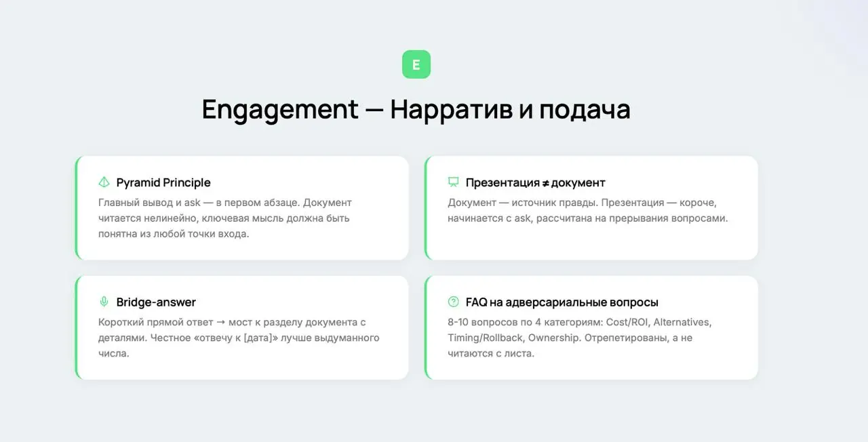
Task: Click the microphone icon beside Bridge-answer
Action: click(x=104, y=302)
